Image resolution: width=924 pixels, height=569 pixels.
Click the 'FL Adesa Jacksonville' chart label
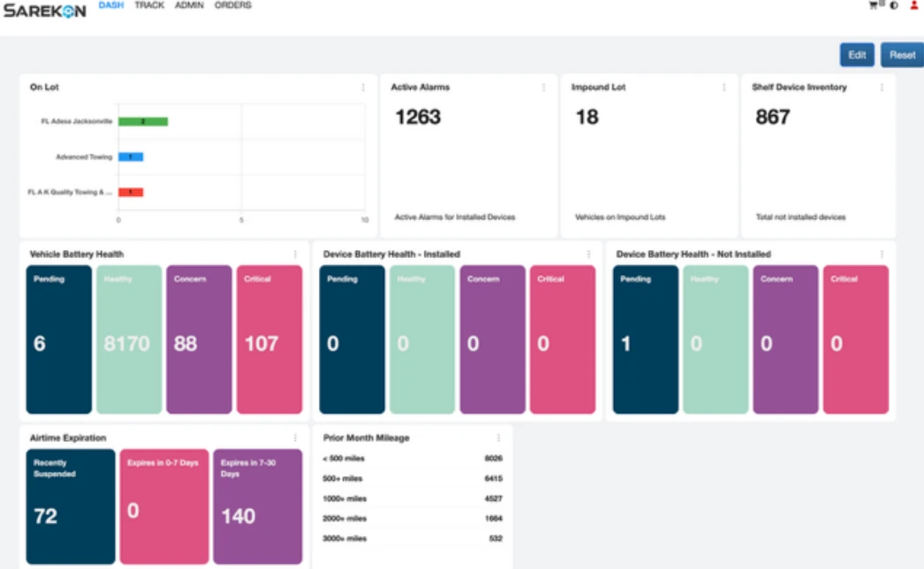(77, 121)
